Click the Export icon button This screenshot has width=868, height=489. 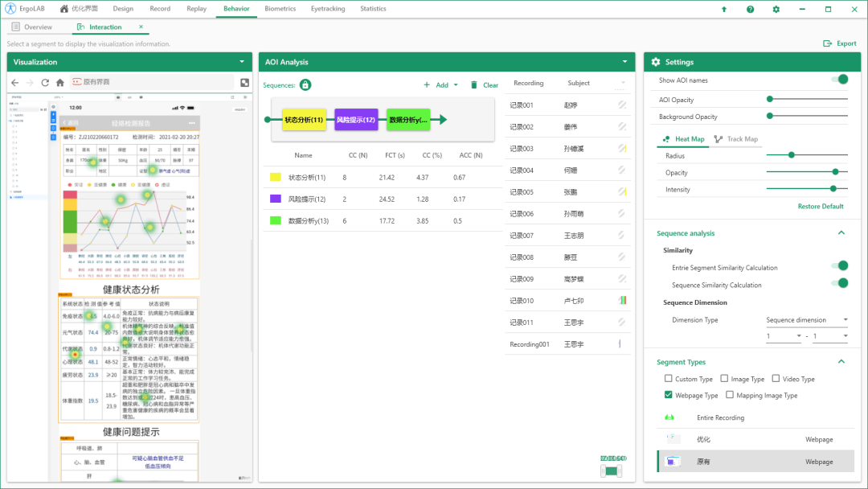click(x=828, y=43)
